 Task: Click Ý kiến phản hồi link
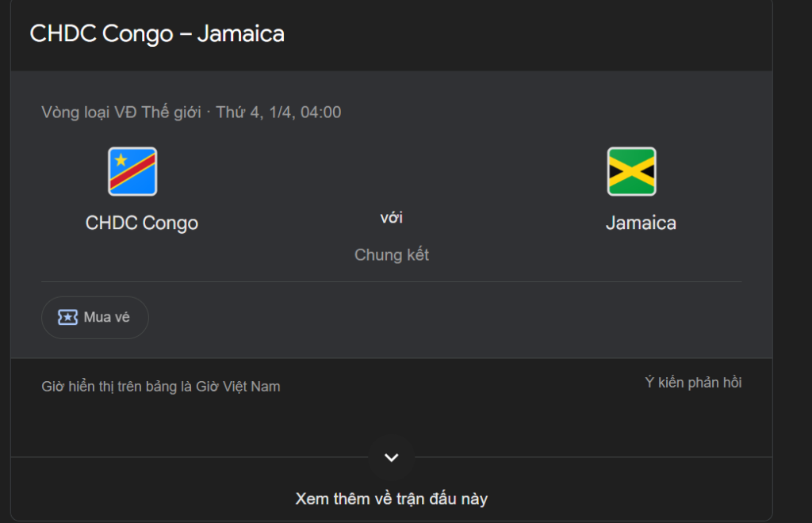click(x=693, y=382)
